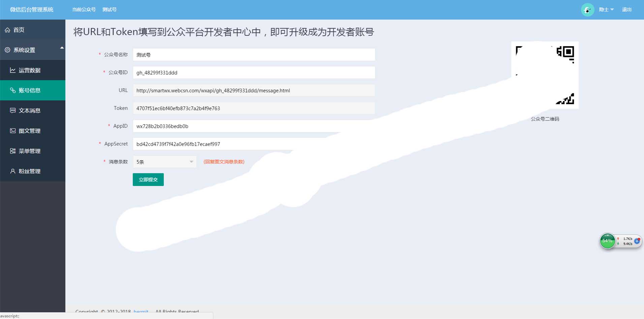Click the chain link icon for 账号信息
The image size is (644, 319).
click(x=13, y=90)
